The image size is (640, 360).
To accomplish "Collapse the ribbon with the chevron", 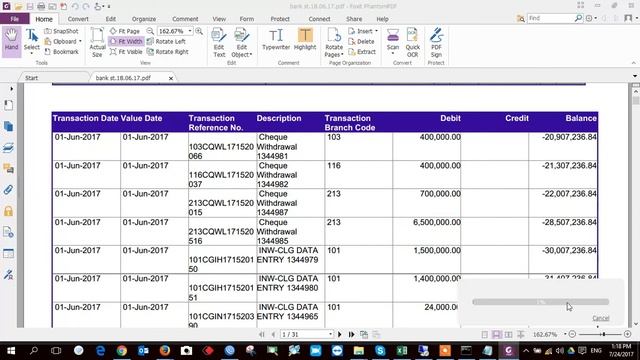I will coord(633,63).
